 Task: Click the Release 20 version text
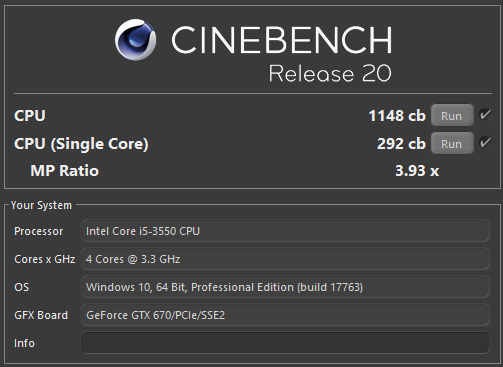330,73
